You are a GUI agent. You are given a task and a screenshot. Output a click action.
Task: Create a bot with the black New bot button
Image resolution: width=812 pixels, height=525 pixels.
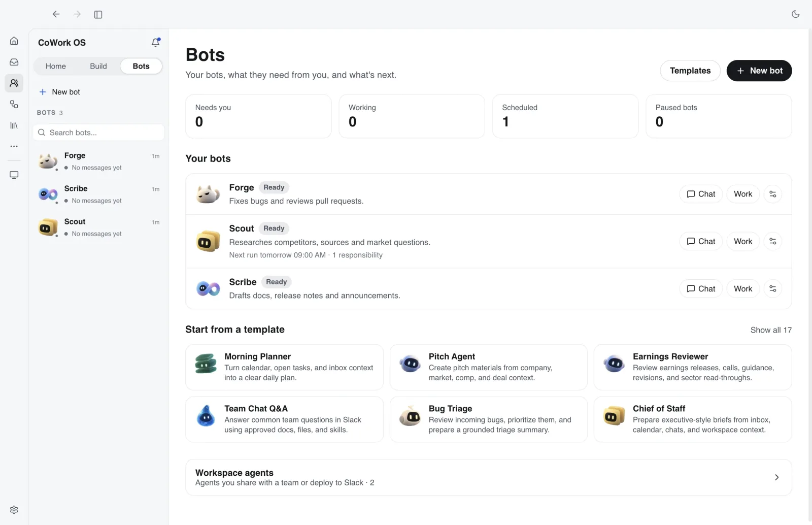click(759, 71)
